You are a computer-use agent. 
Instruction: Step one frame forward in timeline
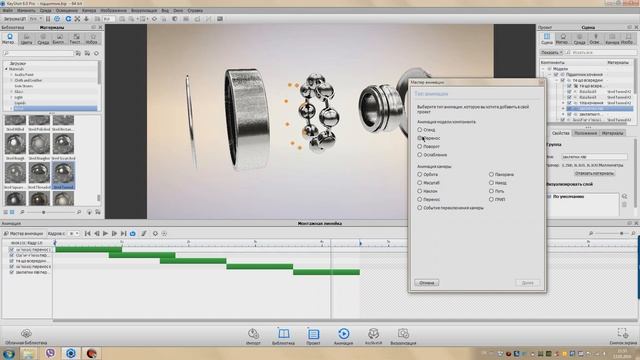coord(114,233)
